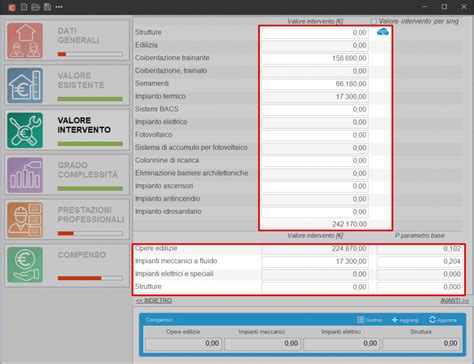Click the Edilizia value field
474x364 pixels.
coord(315,45)
